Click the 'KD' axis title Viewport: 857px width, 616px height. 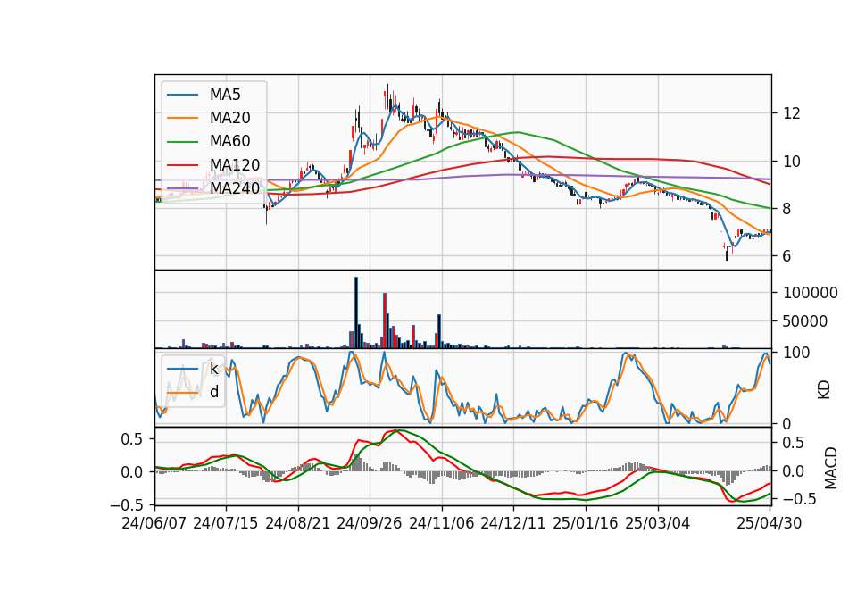(824, 390)
